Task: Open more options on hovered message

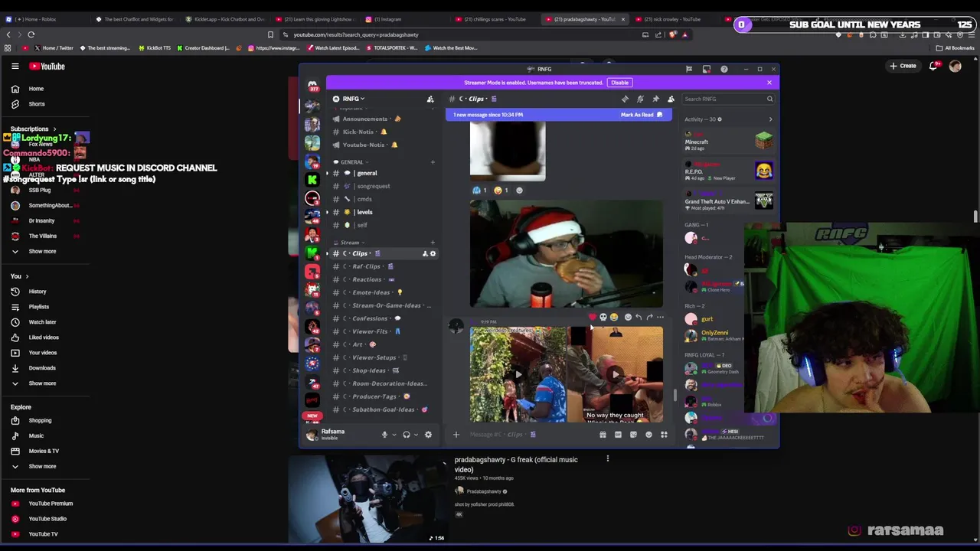Action: pos(660,317)
